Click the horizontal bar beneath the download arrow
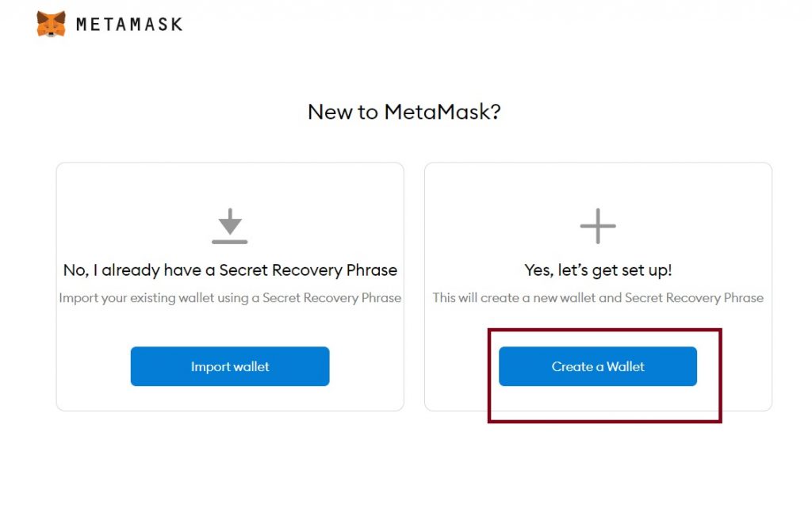812x524 pixels. 229,242
